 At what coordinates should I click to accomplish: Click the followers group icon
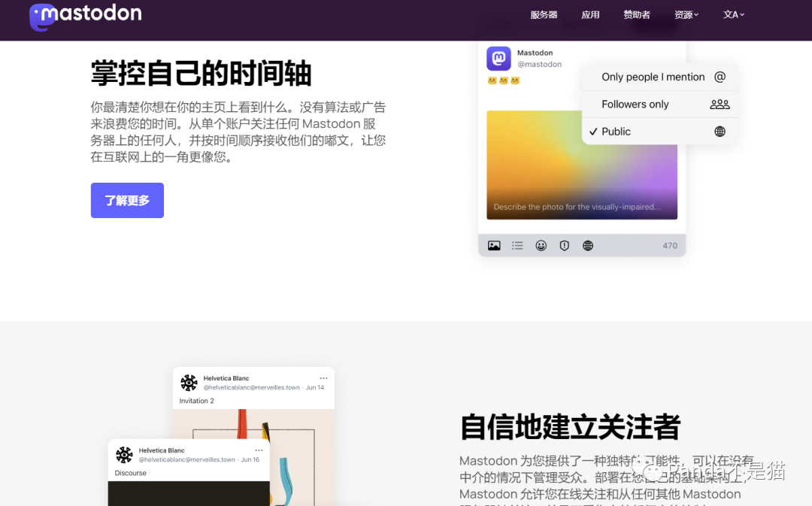[x=720, y=104]
